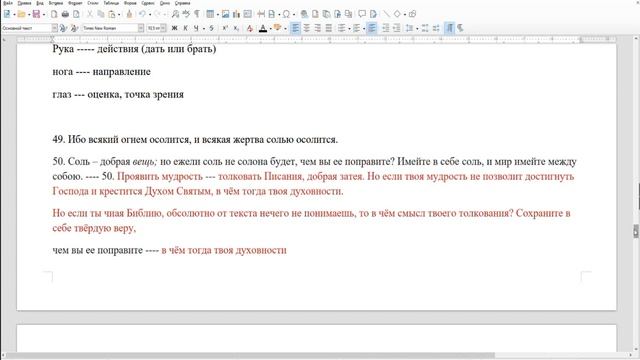Open the Таблица menu
This screenshot has height=360, width=640.
point(111,3)
